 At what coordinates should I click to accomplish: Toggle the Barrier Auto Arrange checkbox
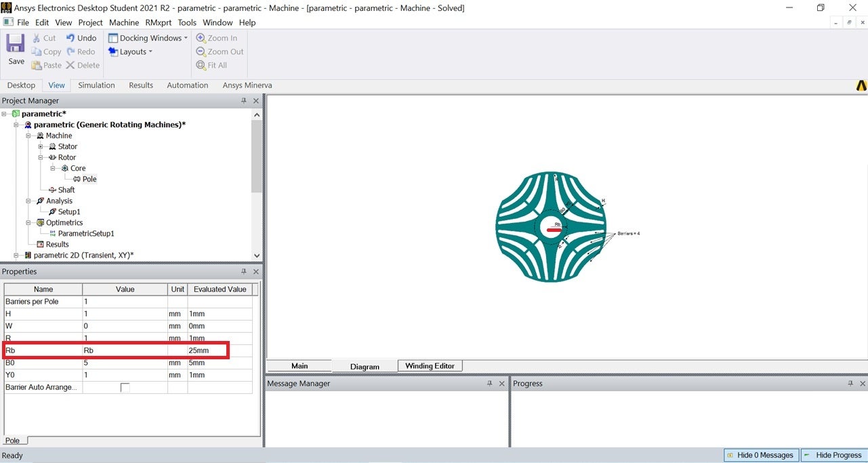click(125, 388)
